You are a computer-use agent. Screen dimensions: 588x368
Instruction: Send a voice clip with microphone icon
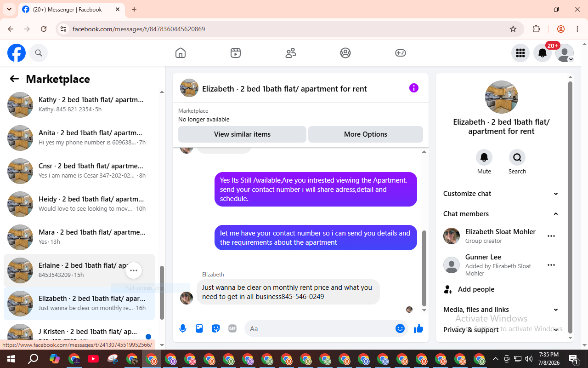coord(183,328)
